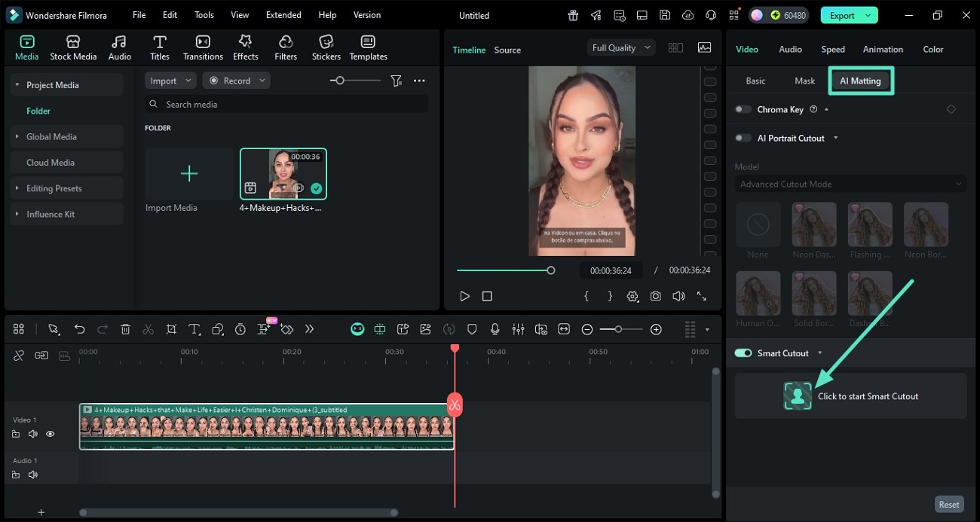Toggle visibility of the Video 1 track
Screen dimensions: 980x522
[50, 434]
